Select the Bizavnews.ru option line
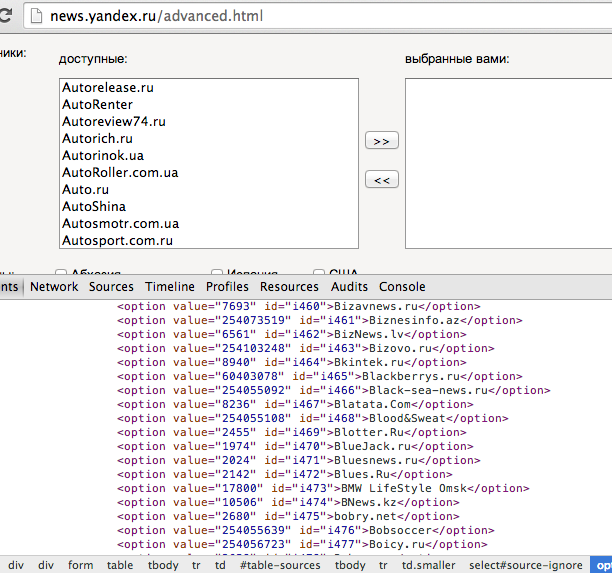The height and width of the screenshot is (573, 612). 299,306
